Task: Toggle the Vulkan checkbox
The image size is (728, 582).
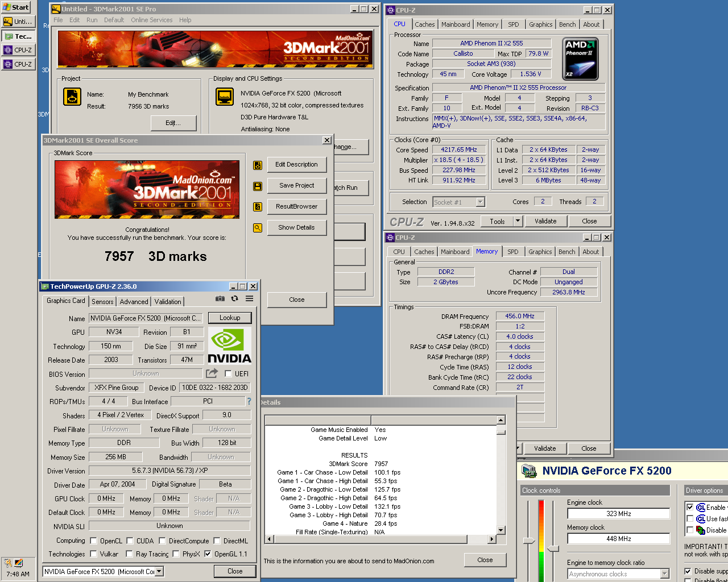Action: (93, 554)
